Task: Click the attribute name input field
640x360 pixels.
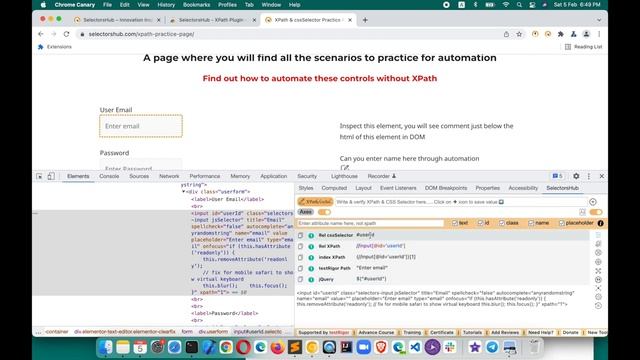Action: coord(371,223)
